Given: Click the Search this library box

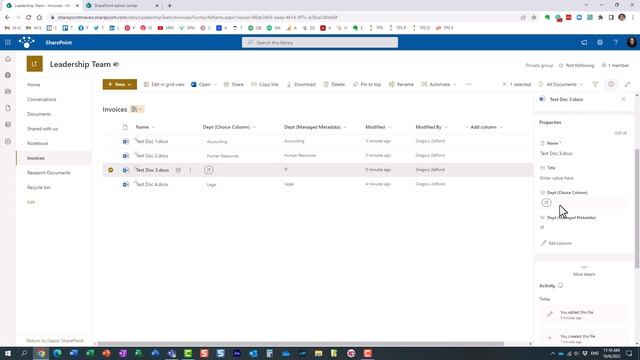Looking at the screenshot, I should [x=320, y=42].
